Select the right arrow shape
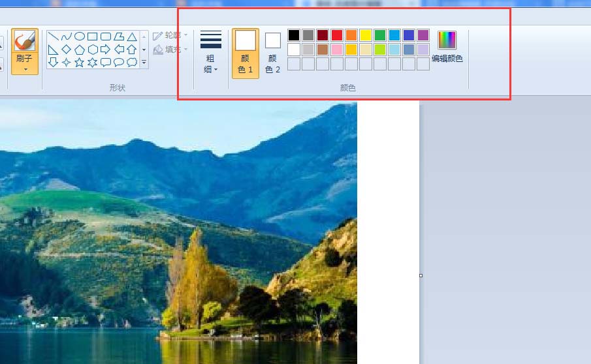Viewport: 591px width, 364px height. (x=106, y=50)
